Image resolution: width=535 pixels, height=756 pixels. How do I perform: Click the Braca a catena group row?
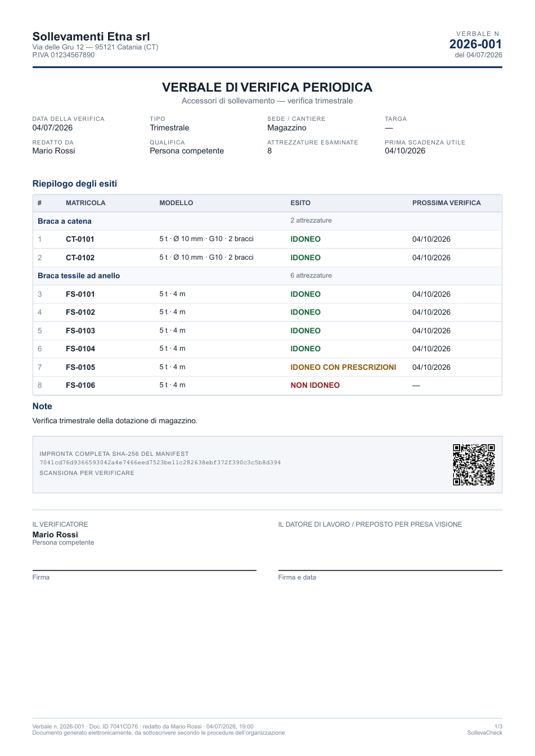point(267,221)
